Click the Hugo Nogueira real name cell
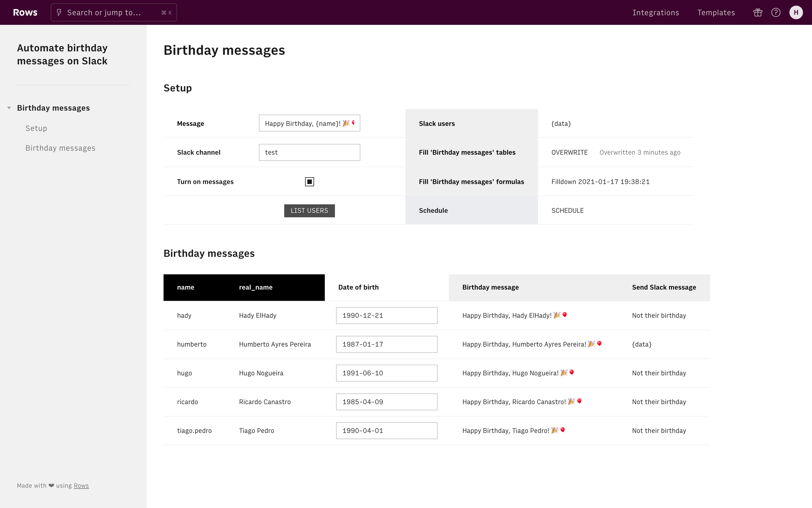 pyautogui.click(x=261, y=373)
